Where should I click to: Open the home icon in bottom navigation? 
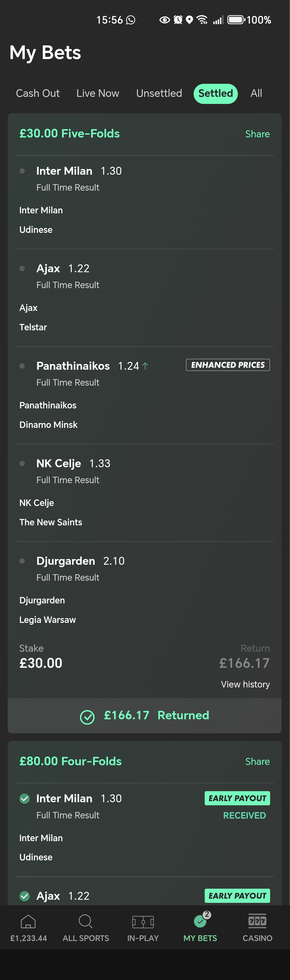(x=28, y=921)
